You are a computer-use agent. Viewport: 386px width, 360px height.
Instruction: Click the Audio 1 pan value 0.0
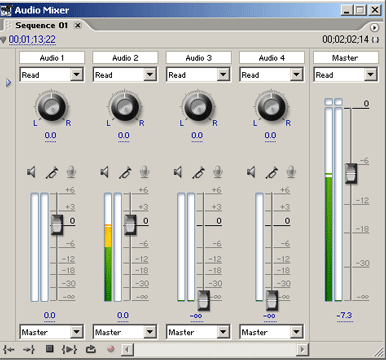coord(50,136)
